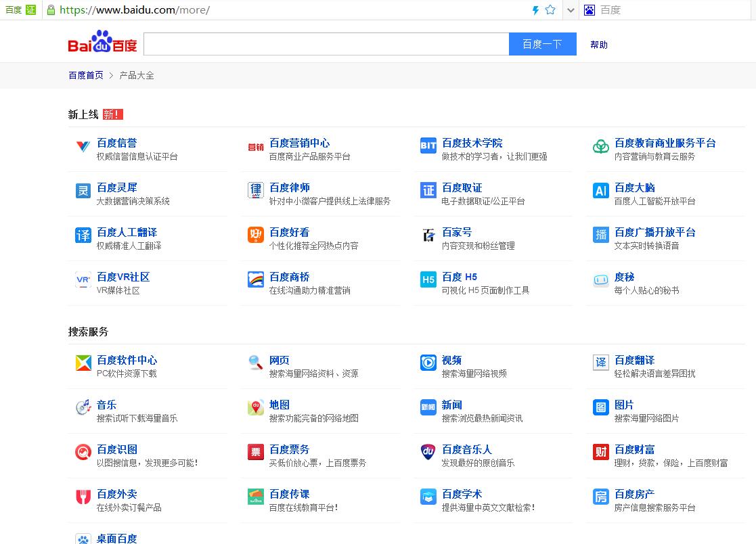Click the 桌面百度 paw icon
Image resolution: width=756 pixels, height=544 pixels.
(x=83, y=539)
